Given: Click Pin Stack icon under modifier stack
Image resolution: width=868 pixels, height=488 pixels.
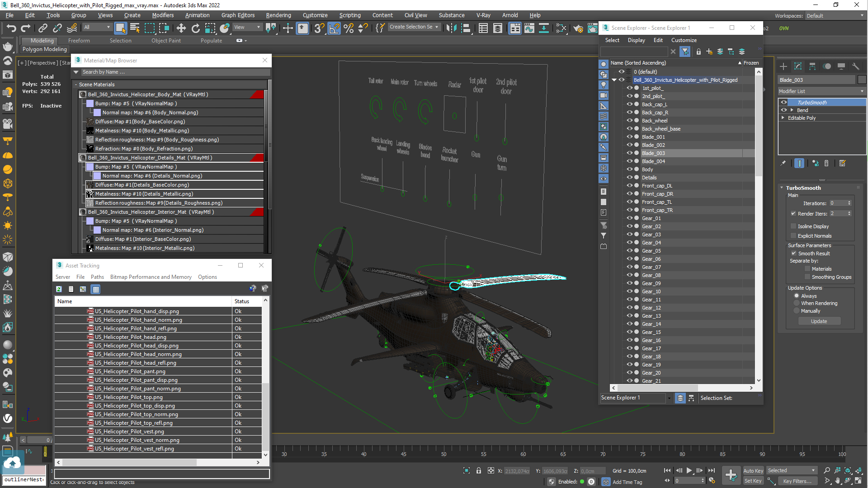Looking at the screenshot, I should click(783, 164).
